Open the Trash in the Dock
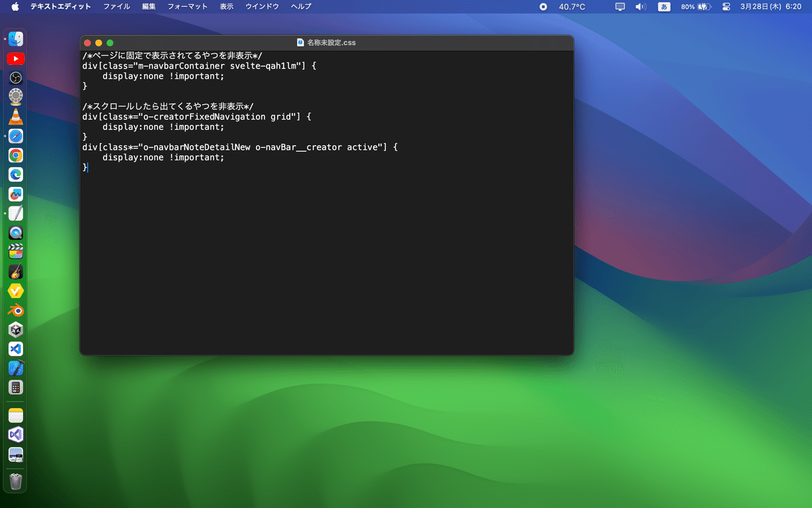The image size is (812, 508). [x=16, y=481]
